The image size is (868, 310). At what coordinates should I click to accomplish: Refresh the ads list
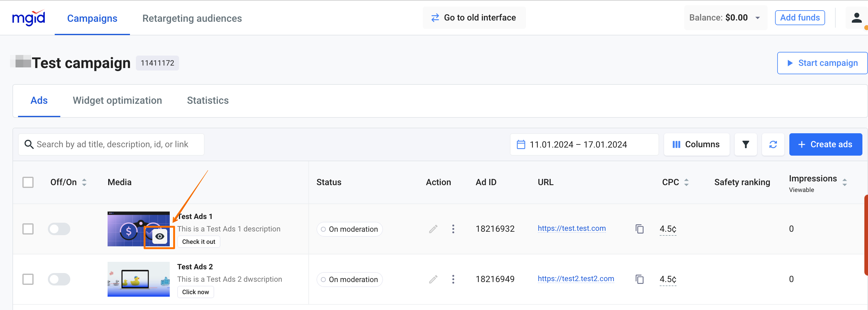pyautogui.click(x=773, y=144)
